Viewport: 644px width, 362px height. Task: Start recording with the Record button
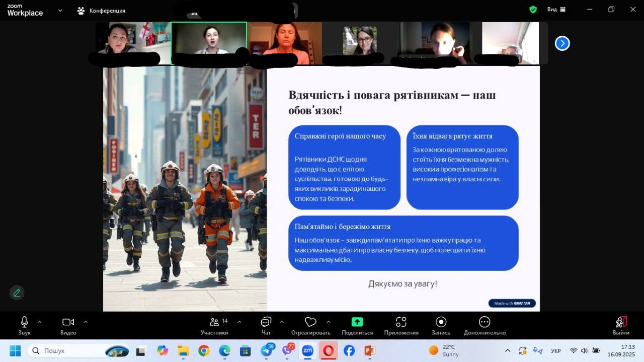click(441, 322)
